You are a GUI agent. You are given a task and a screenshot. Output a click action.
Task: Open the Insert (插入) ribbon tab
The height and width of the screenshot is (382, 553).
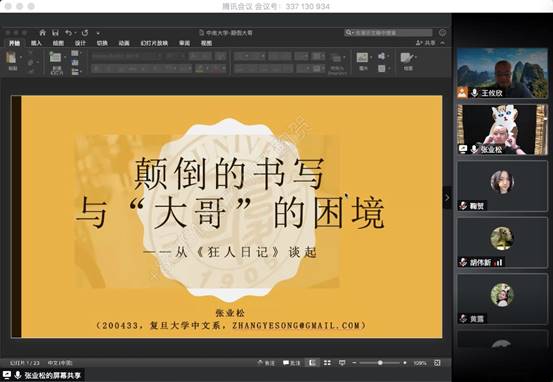click(x=36, y=43)
